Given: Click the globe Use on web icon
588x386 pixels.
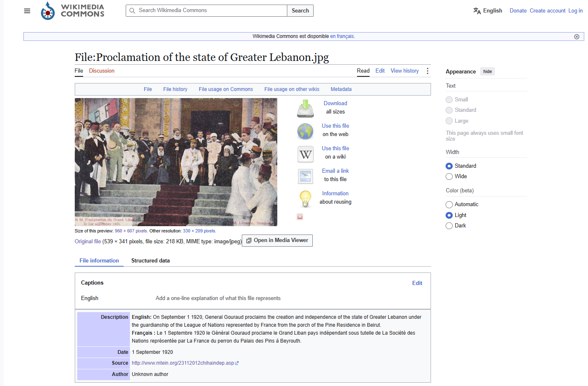Looking at the screenshot, I should coord(305,131).
